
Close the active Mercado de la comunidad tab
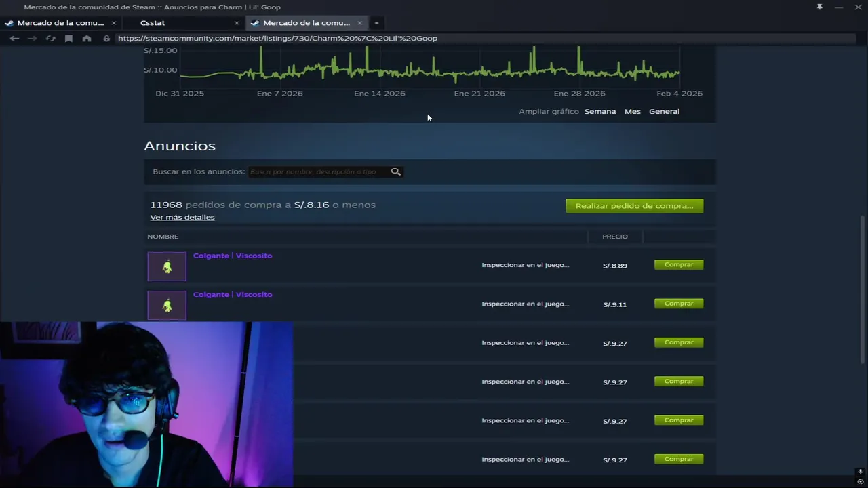[359, 23]
